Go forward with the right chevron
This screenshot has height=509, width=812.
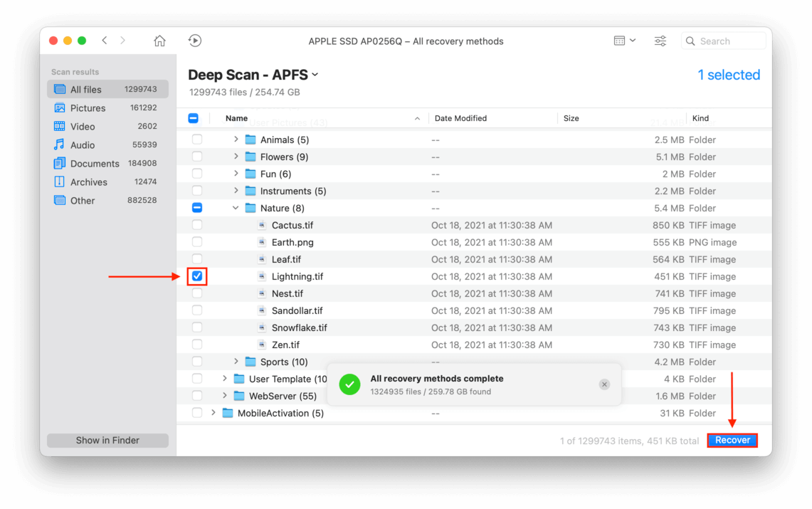click(122, 41)
